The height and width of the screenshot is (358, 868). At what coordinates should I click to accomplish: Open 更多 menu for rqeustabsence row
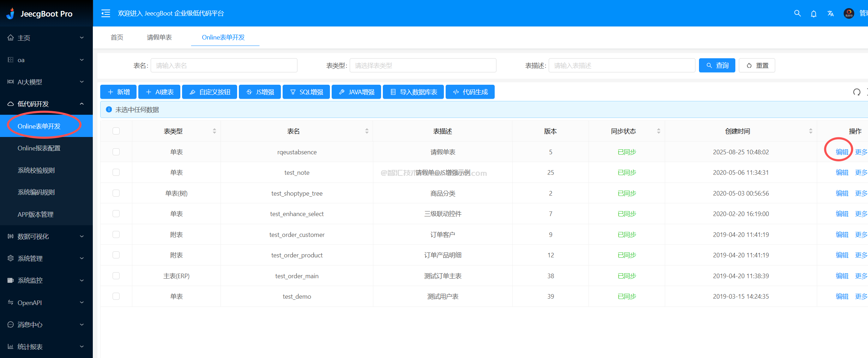point(861,152)
